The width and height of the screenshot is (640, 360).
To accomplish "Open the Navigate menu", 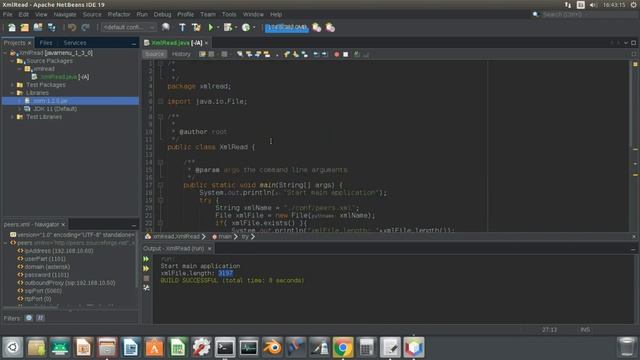I will pyautogui.click(x=65, y=14).
